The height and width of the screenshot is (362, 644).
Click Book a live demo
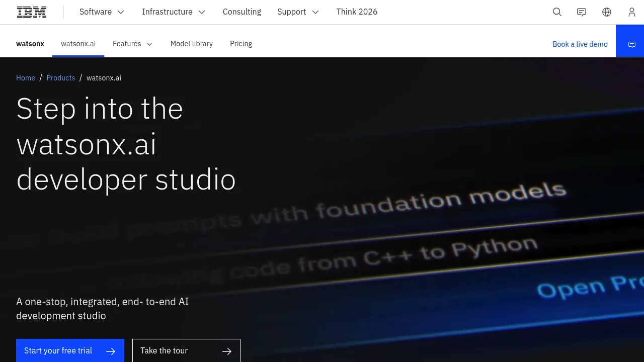(580, 44)
